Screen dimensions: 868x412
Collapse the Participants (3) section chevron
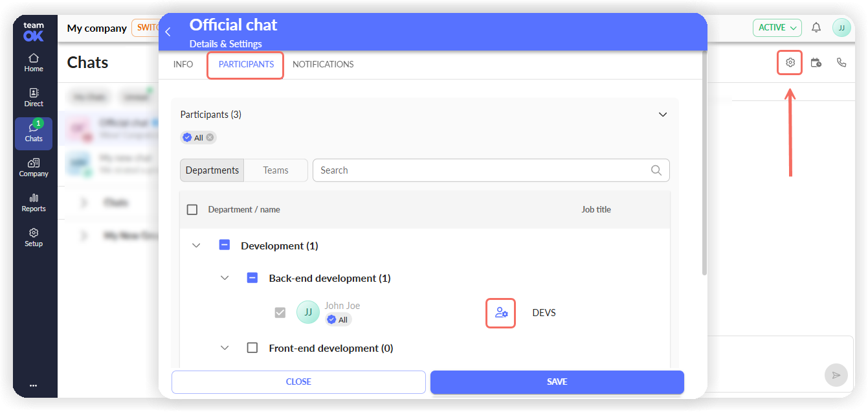pyautogui.click(x=663, y=115)
